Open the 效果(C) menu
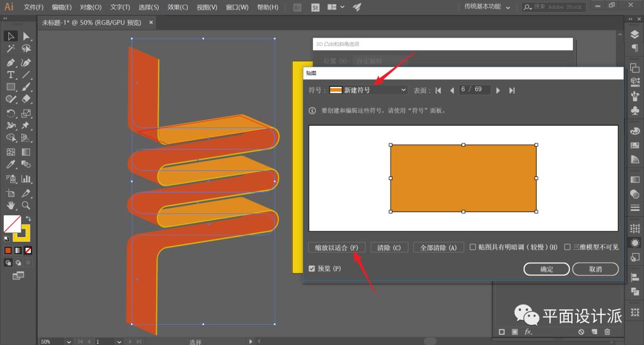 coord(177,7)
